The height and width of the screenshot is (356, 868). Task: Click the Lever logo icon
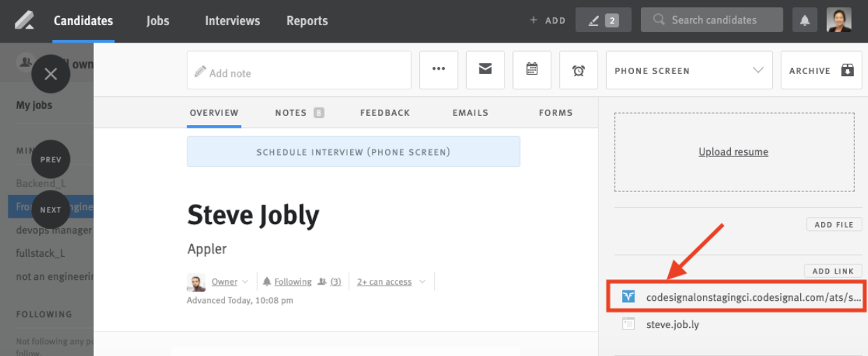pyautogui.click(x=24, y=20)
